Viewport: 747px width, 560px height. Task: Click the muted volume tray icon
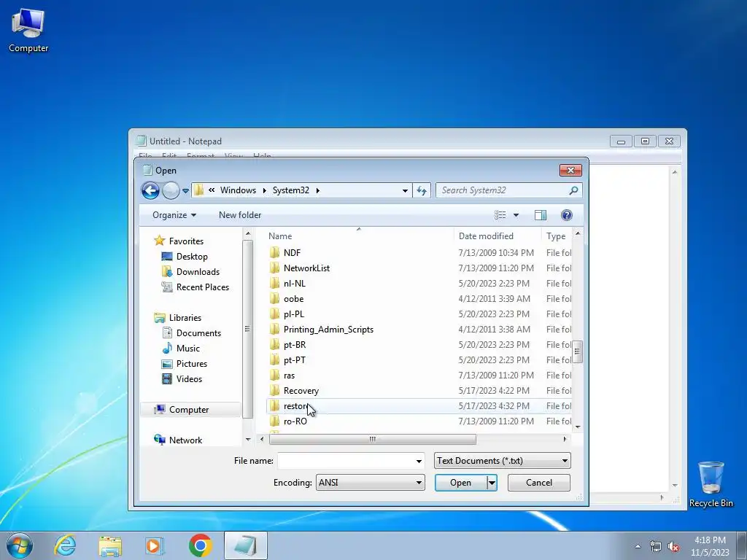[x=673, y=547]
